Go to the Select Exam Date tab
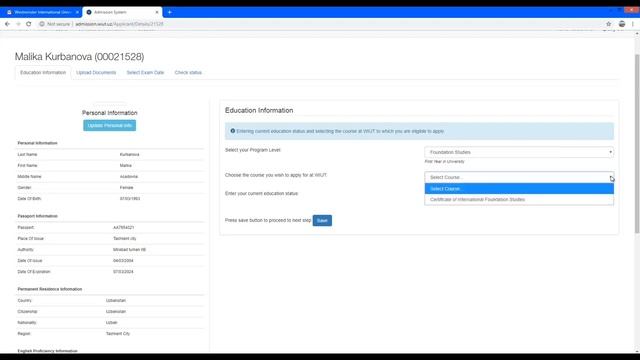The image size is (640, 360). [145, 73]
